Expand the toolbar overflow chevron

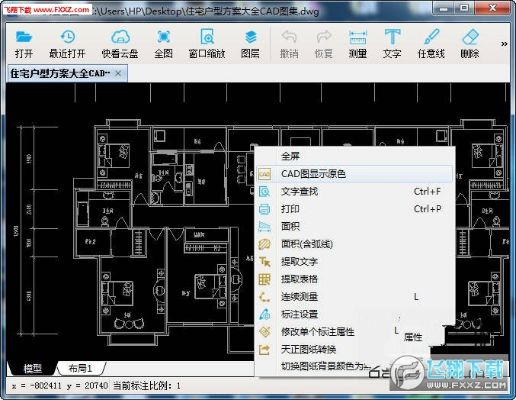pyautogui.click(x=504, y=44)
